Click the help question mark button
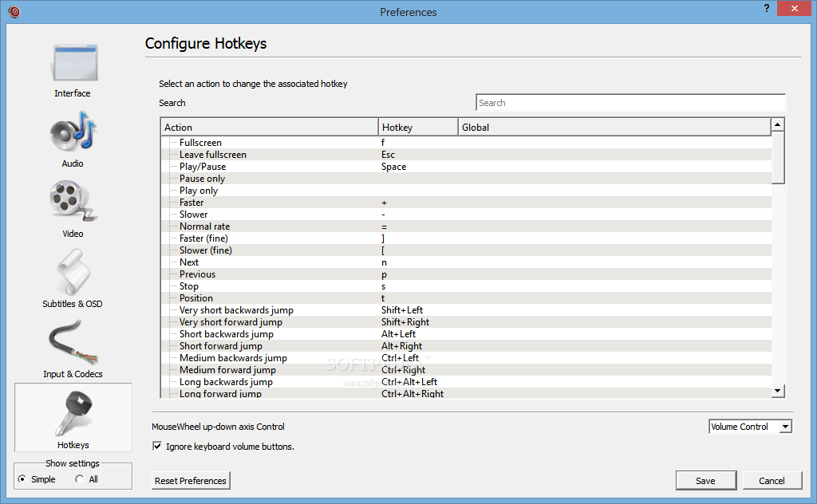Image resolution: width=817 pixels, height=504 pixels. (767, 8)
